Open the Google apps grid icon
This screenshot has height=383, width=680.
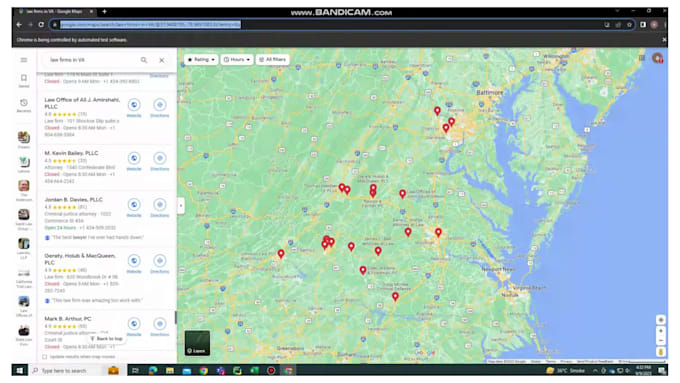tap(642, 58)
